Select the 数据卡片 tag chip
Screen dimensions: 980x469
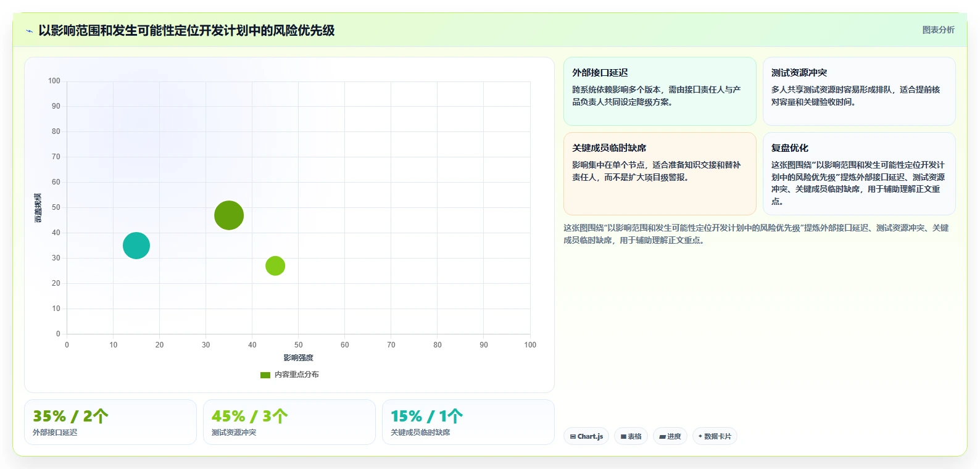click(x=715, y=436)
